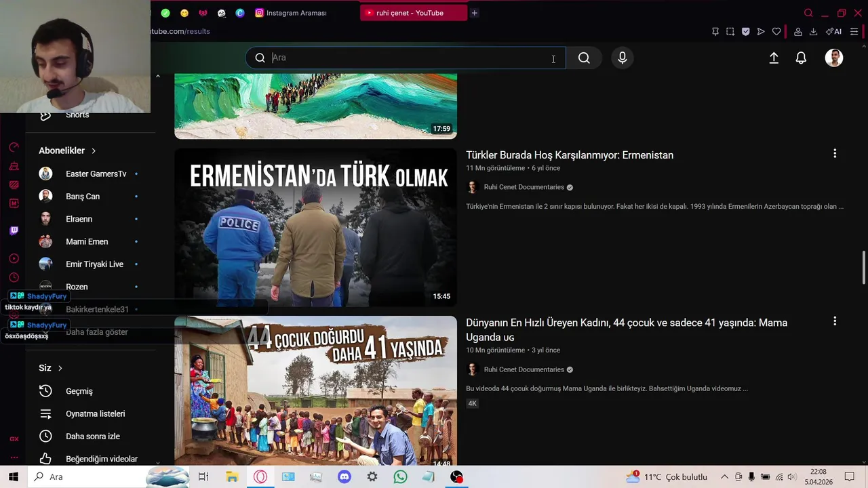The width and height of the screenshot is (868, 488).
Task: Open Opera easy setup menu icon
Action: 854,31
